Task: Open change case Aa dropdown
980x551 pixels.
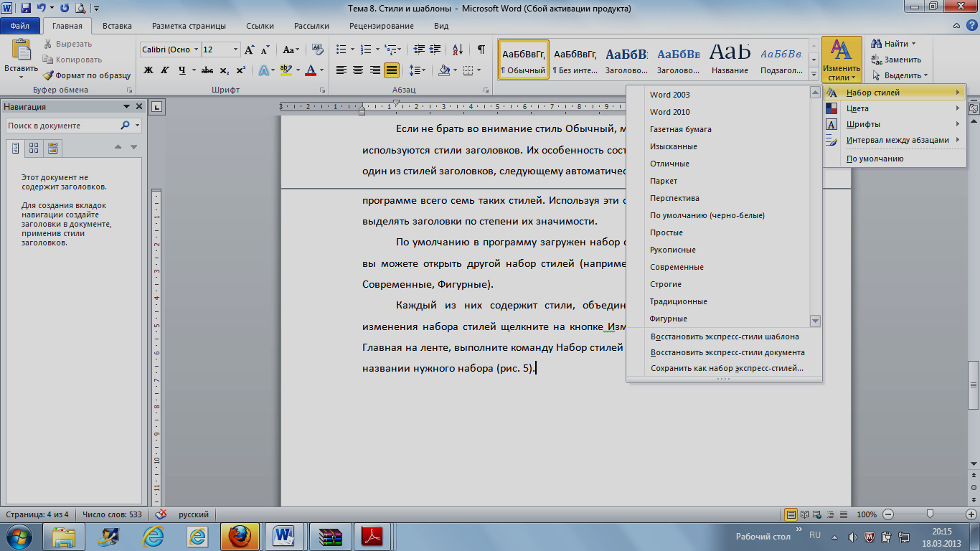Action: tap(291, 50)
